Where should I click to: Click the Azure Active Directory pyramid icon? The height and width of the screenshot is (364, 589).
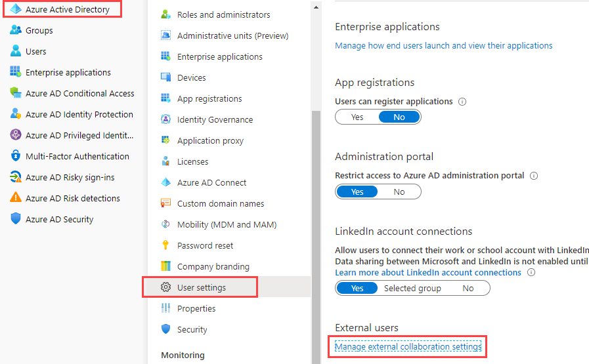click(x=15, y=9)
